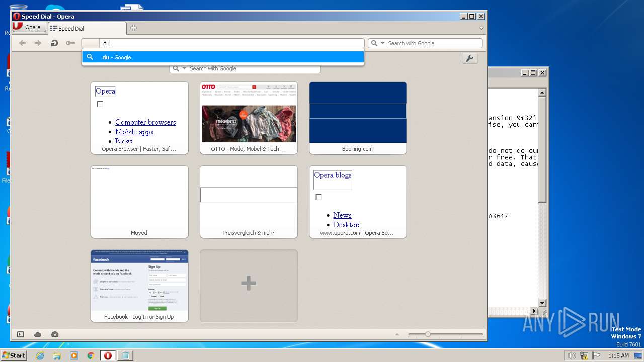Open the Facebook Log In speed dial

tap(139, 286)
